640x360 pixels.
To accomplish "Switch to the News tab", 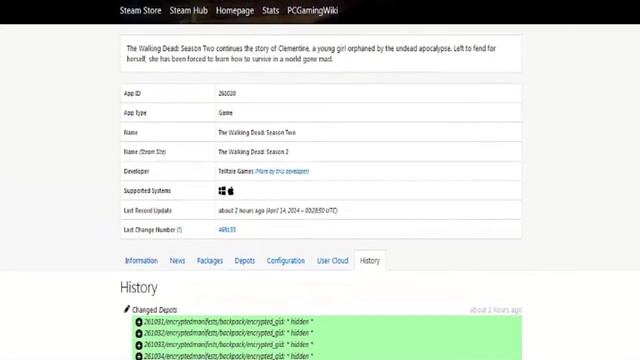I will [x=177, y=261].
